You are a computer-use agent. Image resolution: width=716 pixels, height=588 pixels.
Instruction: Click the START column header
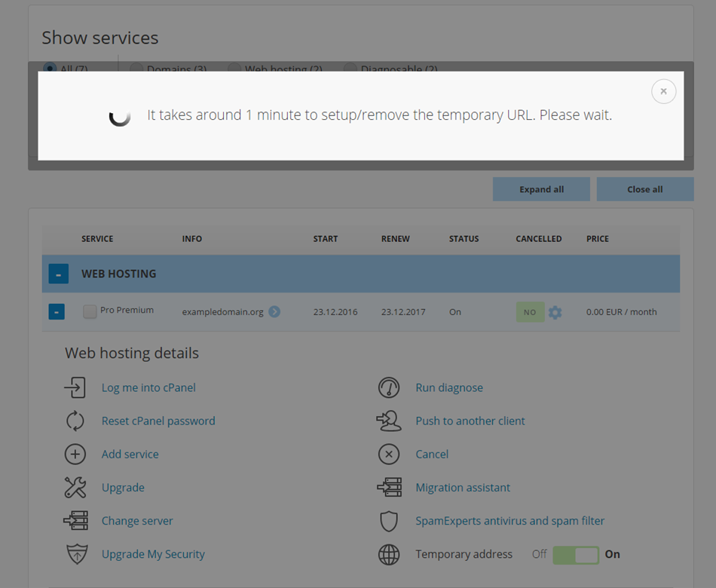coord(326,238)
